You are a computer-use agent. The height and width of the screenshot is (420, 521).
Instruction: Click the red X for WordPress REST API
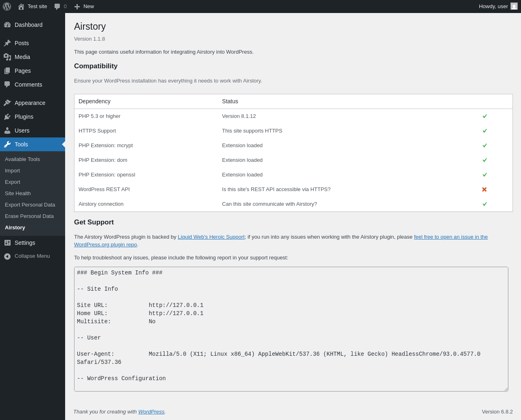[x=484, y=189]
